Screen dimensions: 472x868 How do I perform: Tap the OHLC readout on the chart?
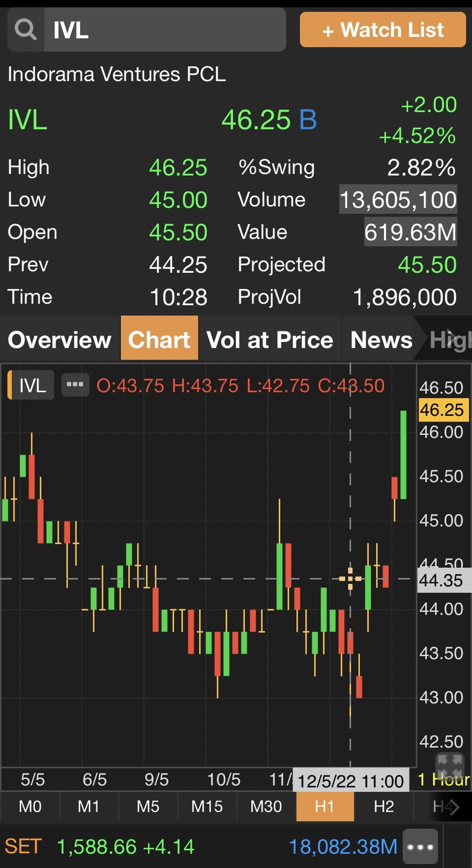click(240, 385)
